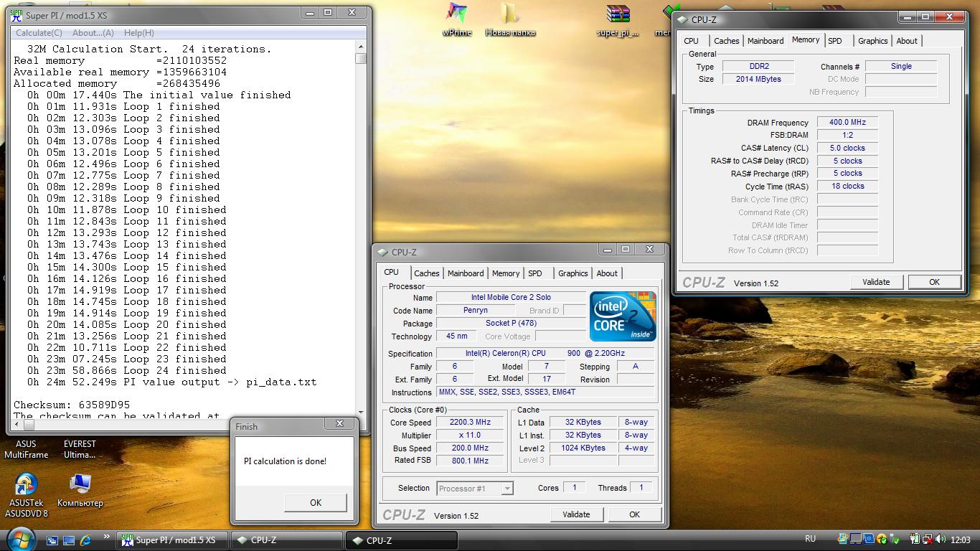Click the RU language indicator
The image size is (980, 551).
[810, 540]
